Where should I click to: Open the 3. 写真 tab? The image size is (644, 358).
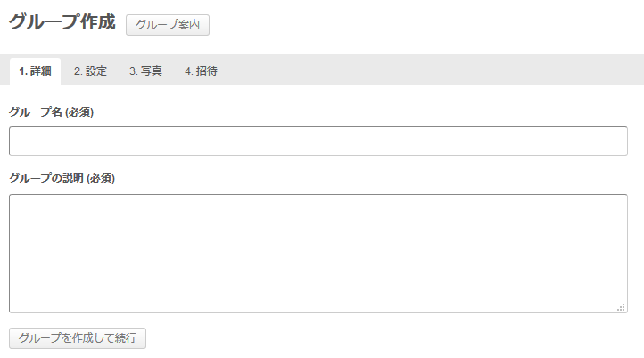point(145,71)
